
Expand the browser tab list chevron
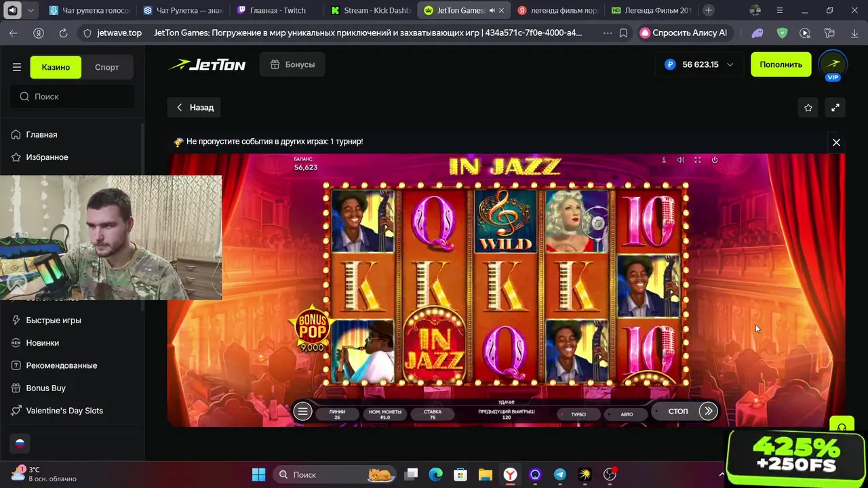[30, 10]
